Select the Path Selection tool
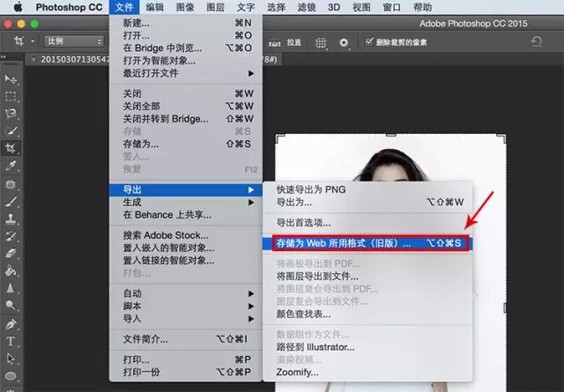 11,359
